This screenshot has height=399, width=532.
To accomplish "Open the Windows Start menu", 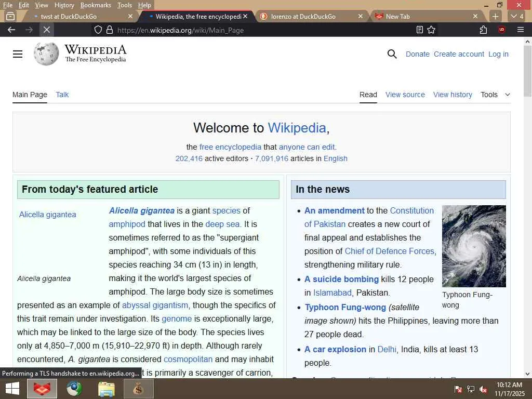I will (12, 389).
